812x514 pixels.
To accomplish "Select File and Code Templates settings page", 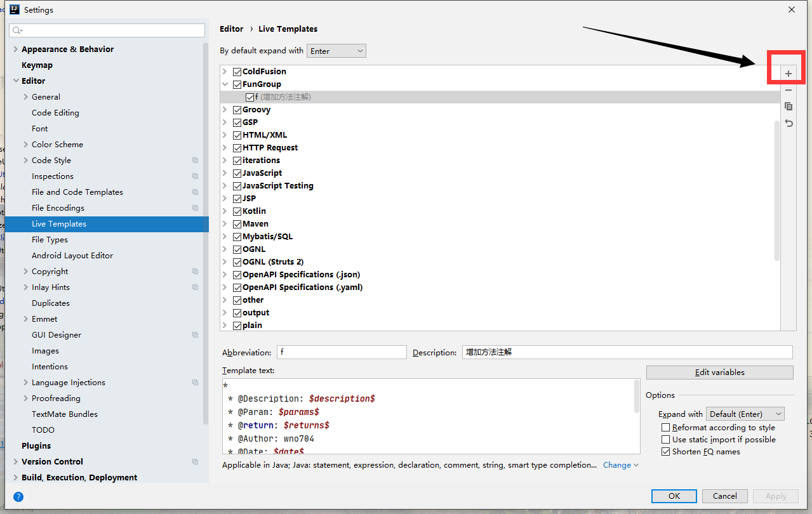I will (77, 192).
